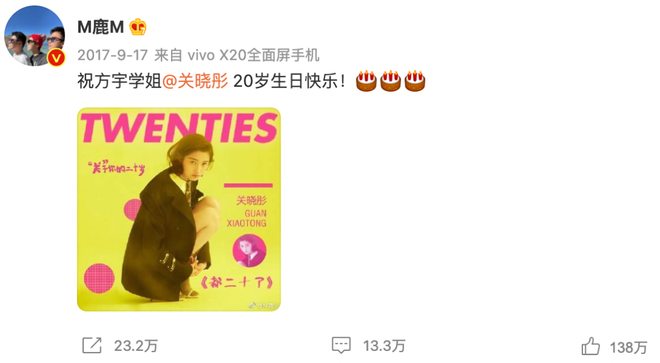The width and height of the screenshot is (660, 363).
Task: Open comments via speech bubble icon
Action: click(341, 345)
